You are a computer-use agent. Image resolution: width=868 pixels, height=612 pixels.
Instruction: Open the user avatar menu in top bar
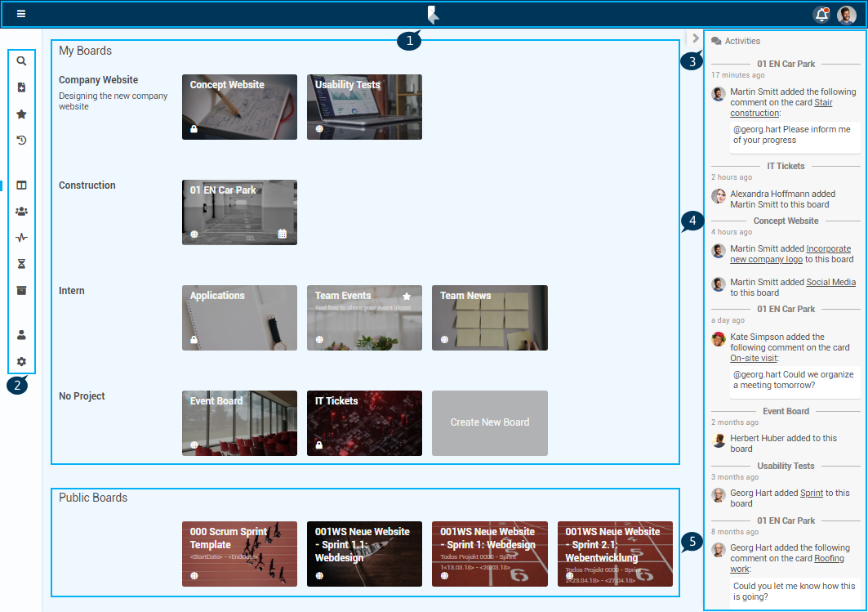click(x=847, y=15)
